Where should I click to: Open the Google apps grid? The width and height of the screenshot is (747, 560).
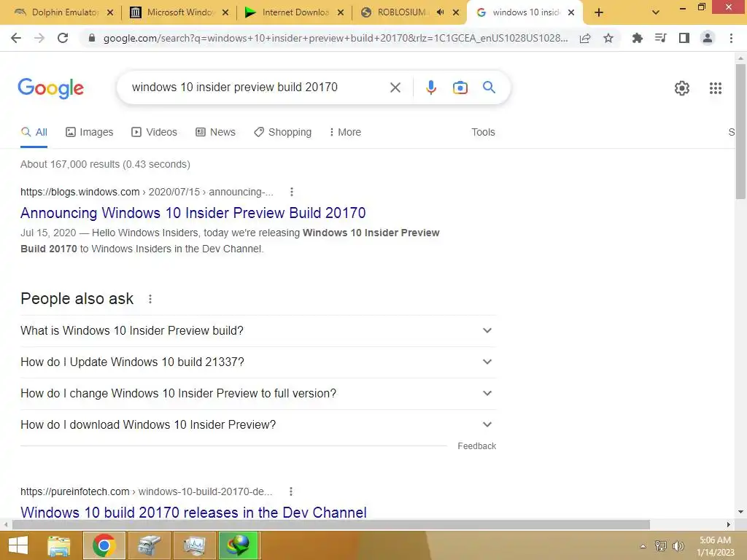pos(715,88)
